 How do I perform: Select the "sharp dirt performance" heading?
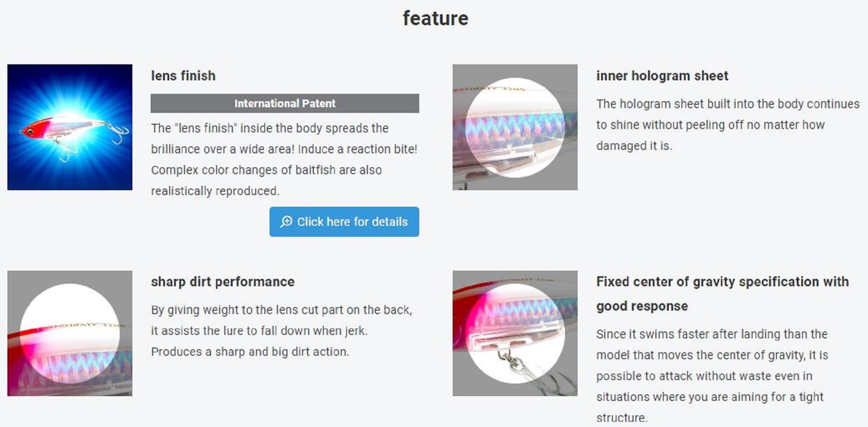[223, 281]
